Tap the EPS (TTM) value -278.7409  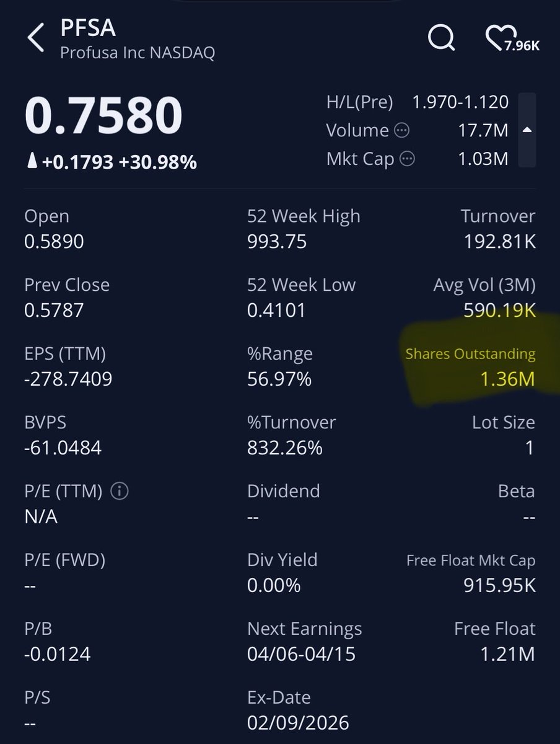68,378
